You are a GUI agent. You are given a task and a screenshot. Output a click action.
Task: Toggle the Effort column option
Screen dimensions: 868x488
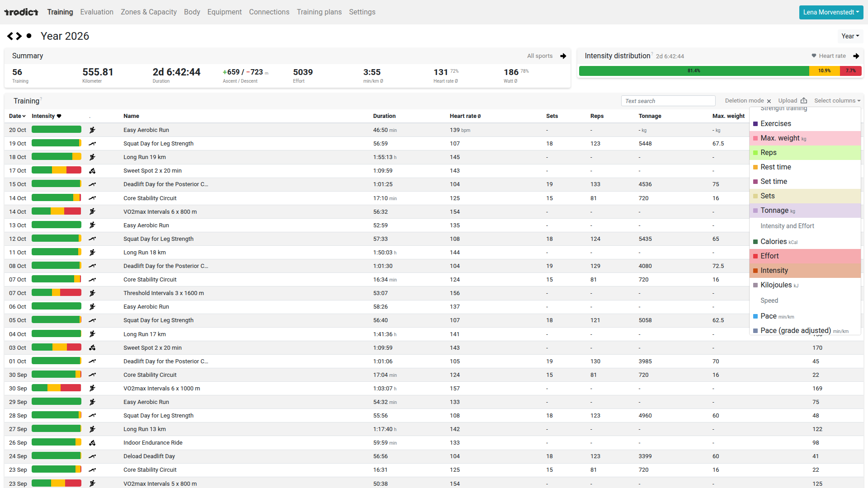[805, 256]
